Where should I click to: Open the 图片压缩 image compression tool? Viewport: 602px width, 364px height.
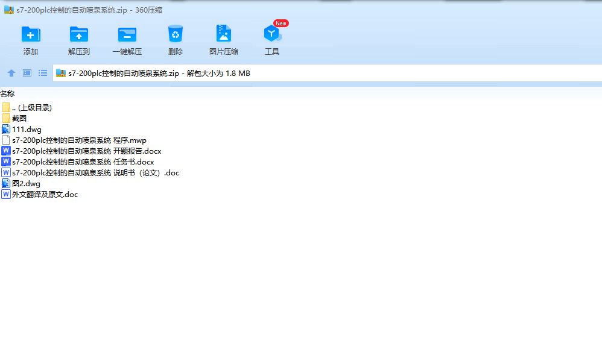(223, 34)
